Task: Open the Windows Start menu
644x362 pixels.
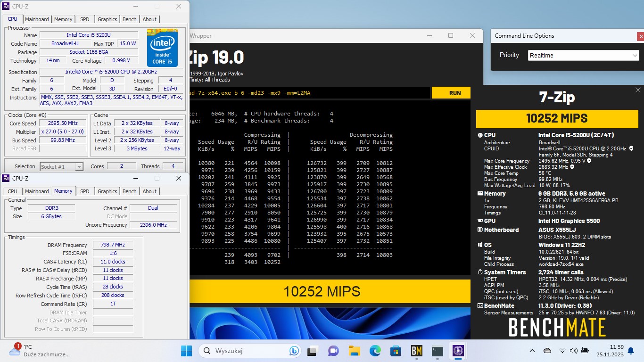Action: point(187,351)
